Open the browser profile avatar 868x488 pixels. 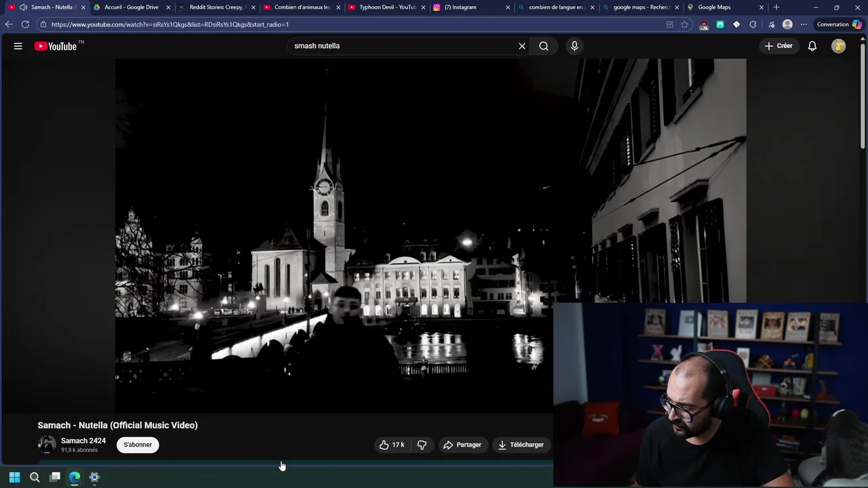point(787,24)
